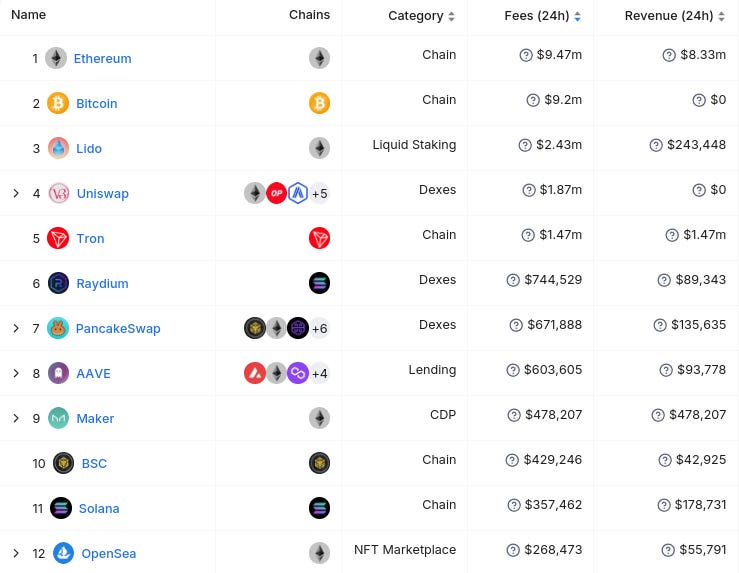The image size is (739, 573).
Task: Select the Liquid Staking category cell
Action: tap(414, 145)
